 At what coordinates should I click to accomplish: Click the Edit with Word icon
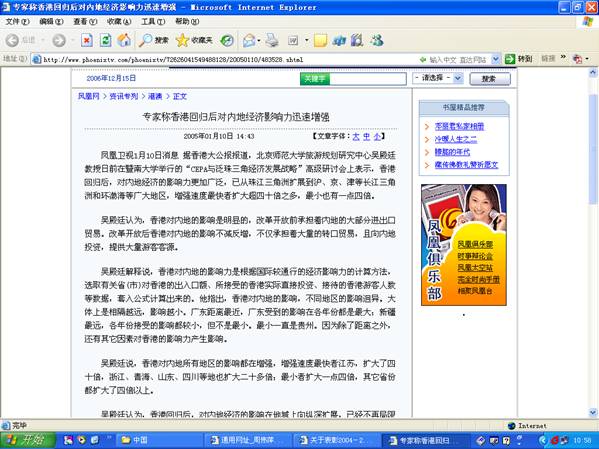tap(293, 40)
